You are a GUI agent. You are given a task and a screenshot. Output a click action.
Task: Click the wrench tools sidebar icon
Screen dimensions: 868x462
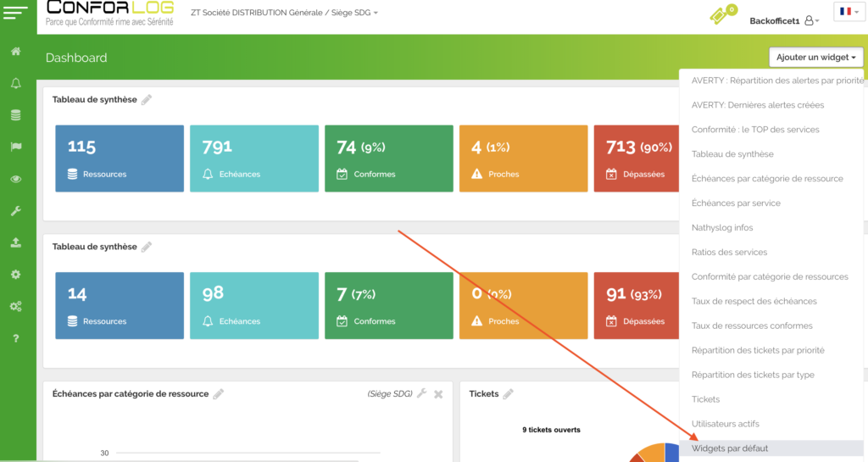coord(15,211)
